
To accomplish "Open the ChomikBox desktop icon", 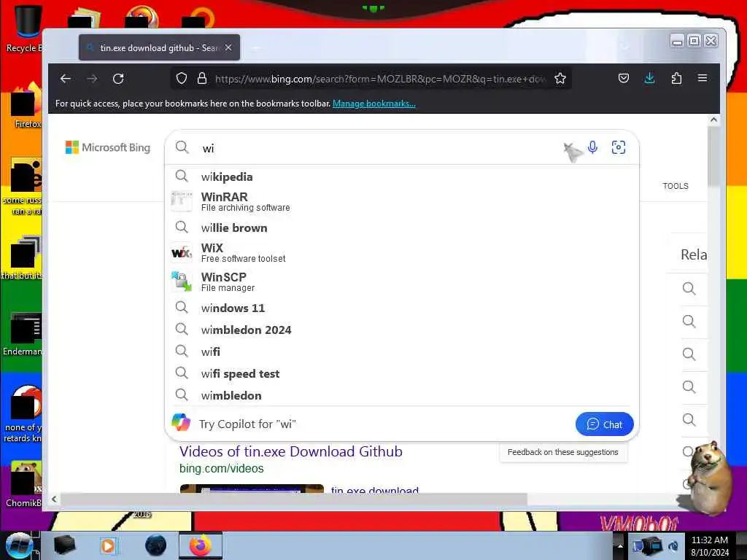I will pyautogui.click(x=24, y=484).
